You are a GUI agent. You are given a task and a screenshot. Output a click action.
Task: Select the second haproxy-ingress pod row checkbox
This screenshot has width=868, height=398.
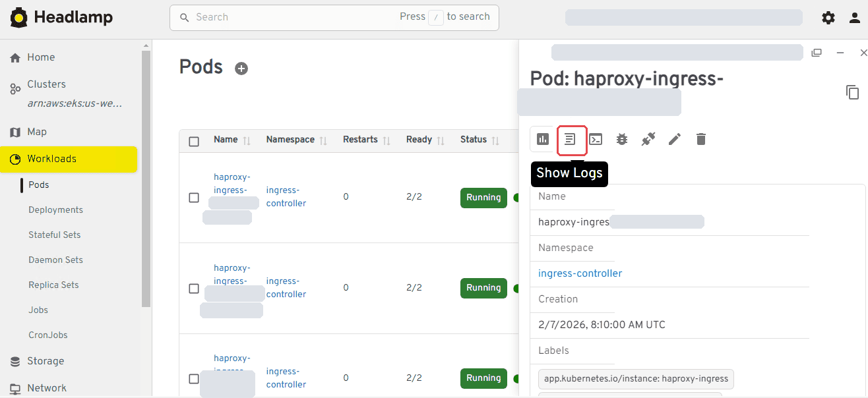194,289
